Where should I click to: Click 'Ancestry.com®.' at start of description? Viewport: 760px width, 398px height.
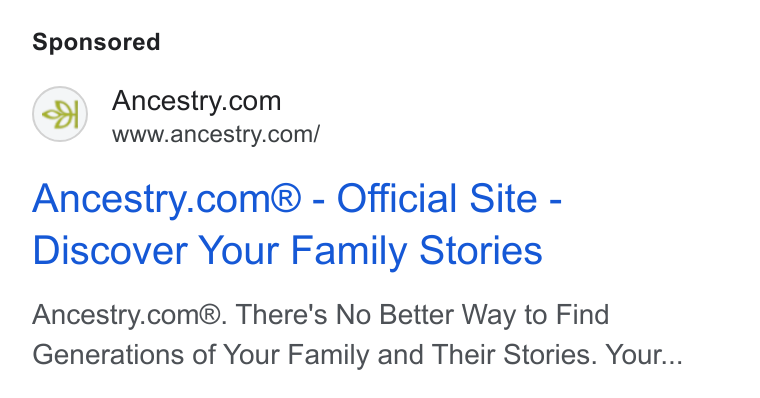pos(129,315)
